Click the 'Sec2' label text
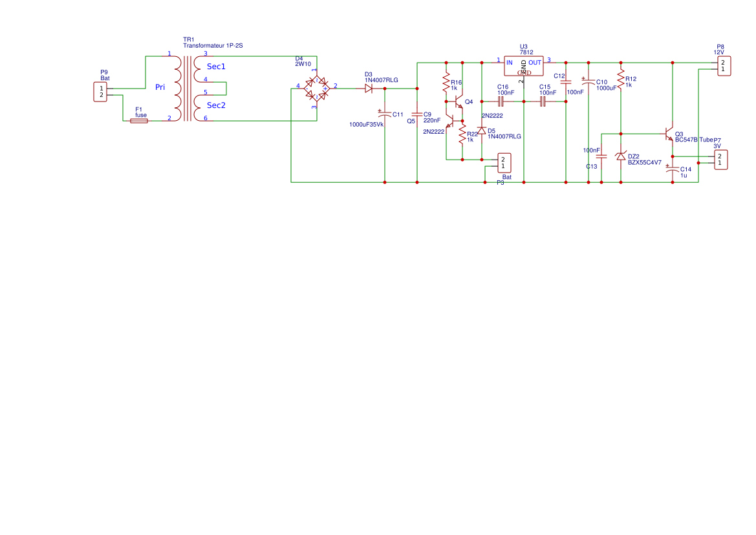 tap(216, 105)
